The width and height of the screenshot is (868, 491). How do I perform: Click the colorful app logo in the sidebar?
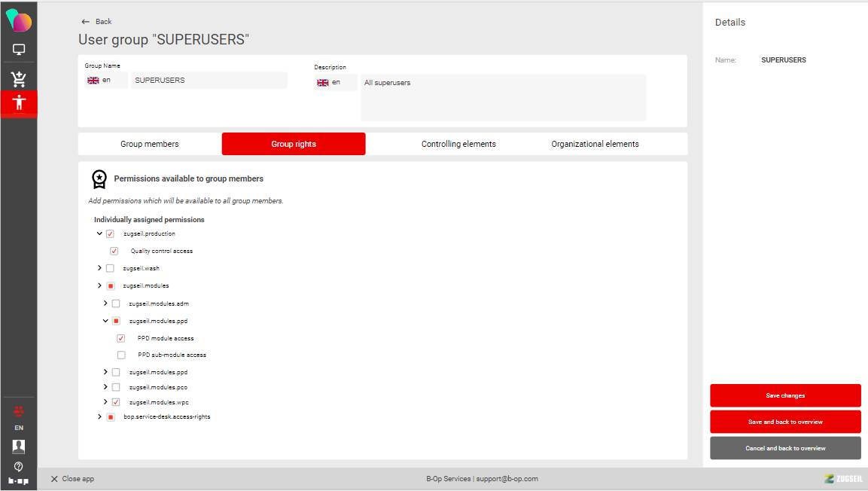[19, 21]
